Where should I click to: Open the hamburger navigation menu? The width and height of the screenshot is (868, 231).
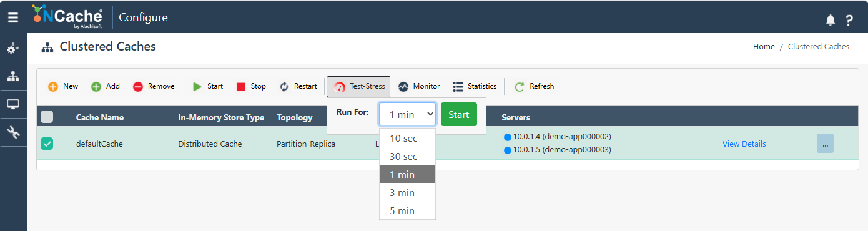point(13,17)
